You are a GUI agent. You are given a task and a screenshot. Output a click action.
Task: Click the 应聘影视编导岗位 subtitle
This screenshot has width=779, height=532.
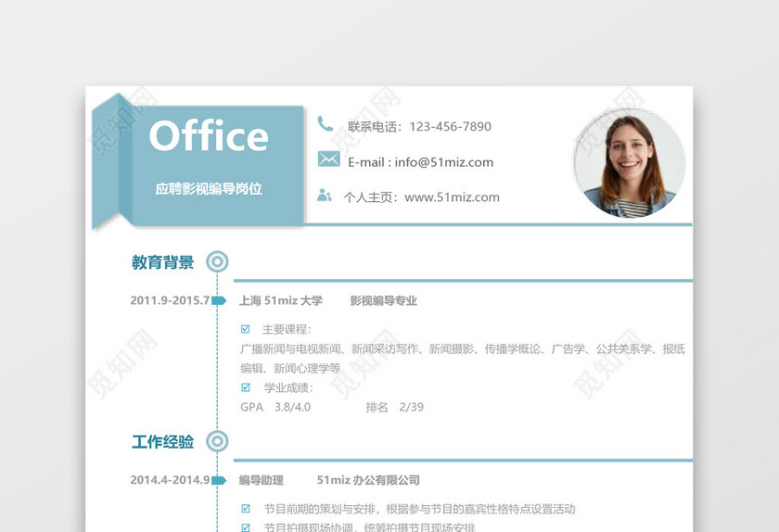click(x=209, y=189)
